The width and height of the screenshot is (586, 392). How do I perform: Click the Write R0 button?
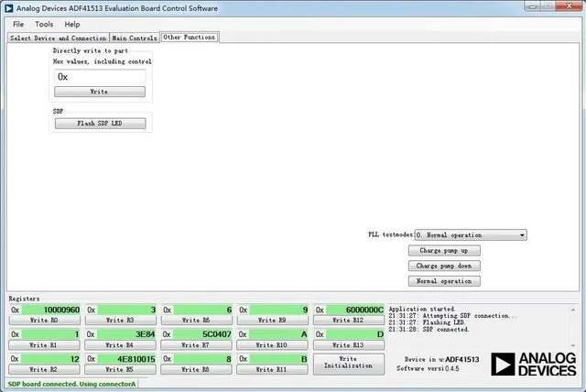pyautogui.click(x=45, y=321)
